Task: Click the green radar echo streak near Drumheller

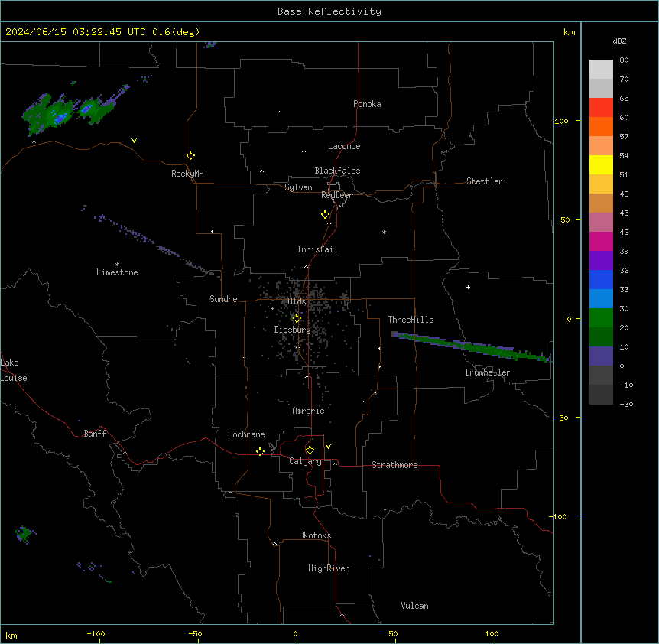Action: click(472, 346)
